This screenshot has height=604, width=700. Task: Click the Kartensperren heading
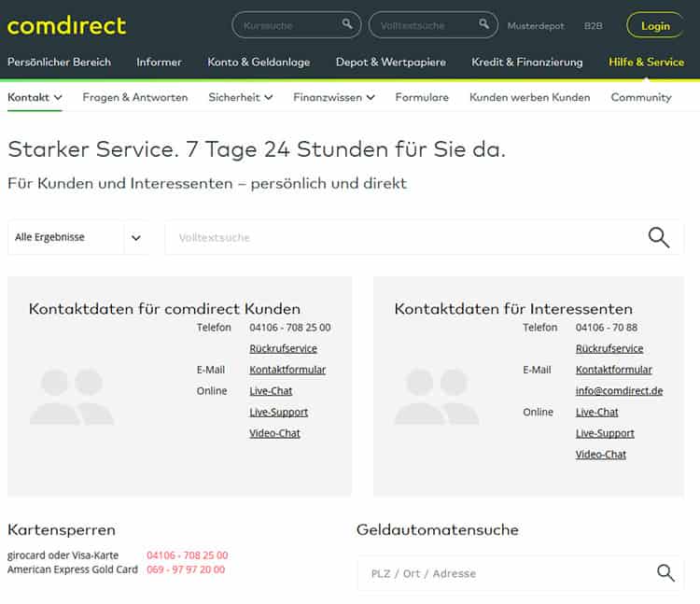pos(62,530)
